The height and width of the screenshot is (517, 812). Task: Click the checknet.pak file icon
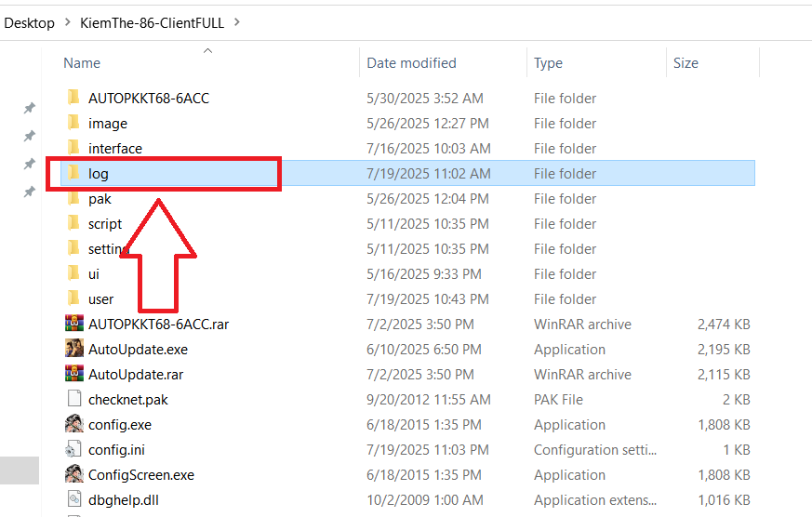74,400
